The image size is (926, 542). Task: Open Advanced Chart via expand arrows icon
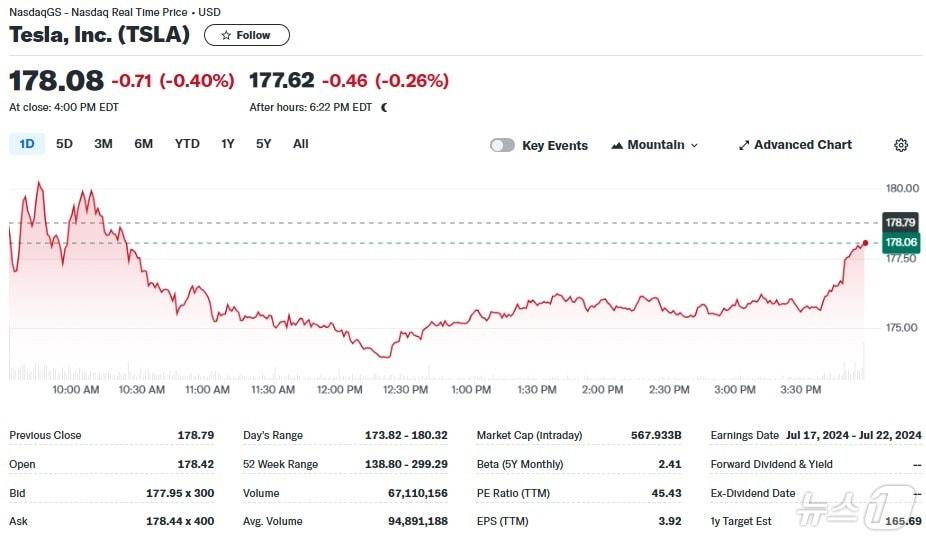pos(744,145)
